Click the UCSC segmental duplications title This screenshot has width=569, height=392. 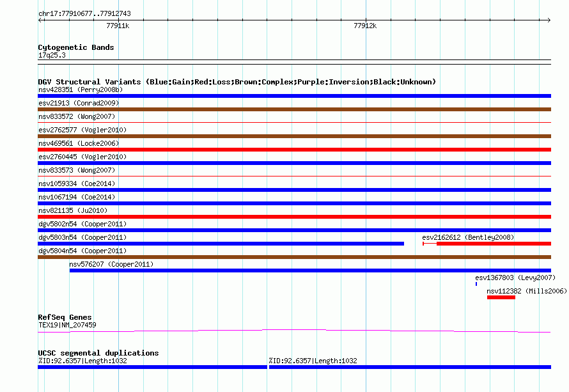(98, 353)
